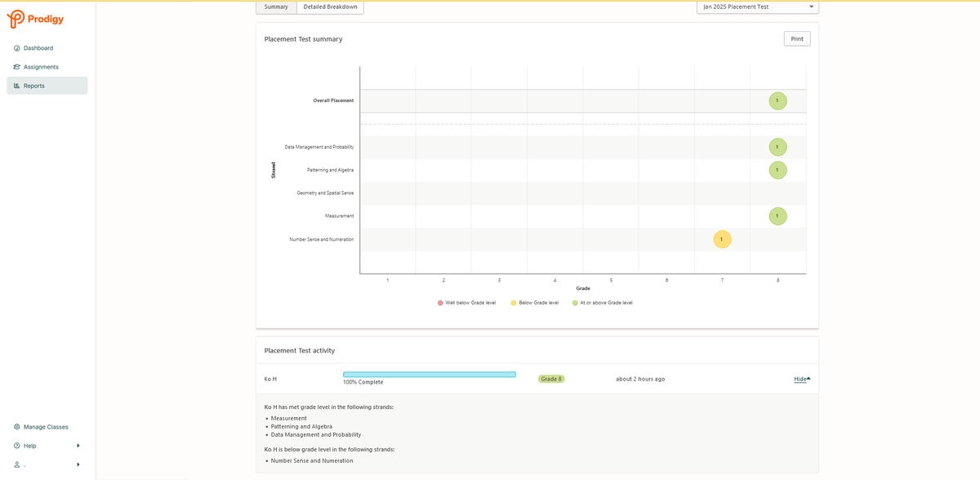Image resolution: width=980 pixels, height=480 pixels.
Task: Click the Placement Test activity heading
Action: click(300, 351)
